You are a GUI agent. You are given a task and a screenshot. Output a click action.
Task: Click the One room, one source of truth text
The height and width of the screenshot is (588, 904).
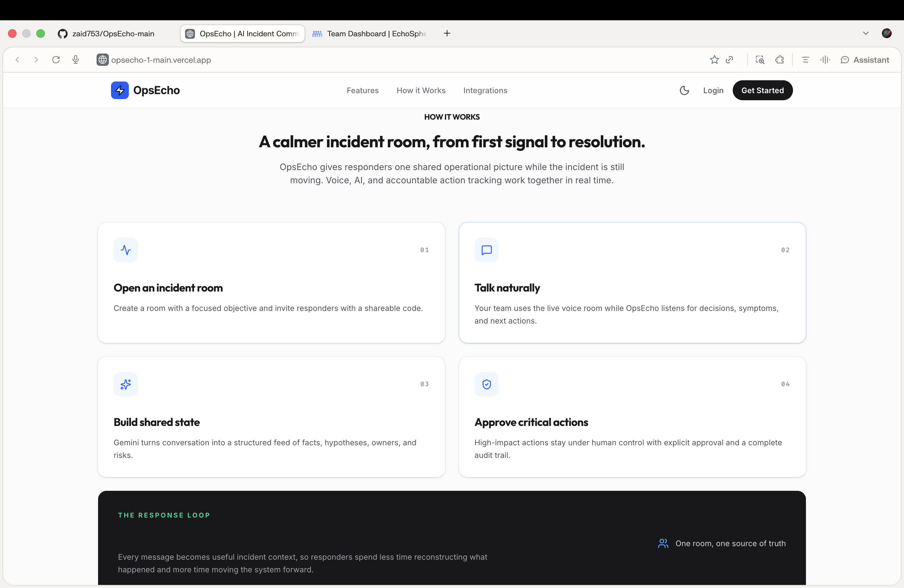pyautogui.click(x=730, y=543)
